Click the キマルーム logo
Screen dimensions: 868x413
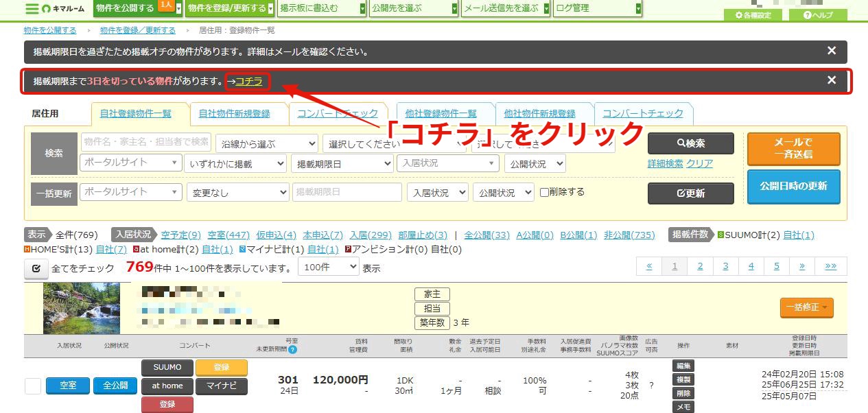62,9
